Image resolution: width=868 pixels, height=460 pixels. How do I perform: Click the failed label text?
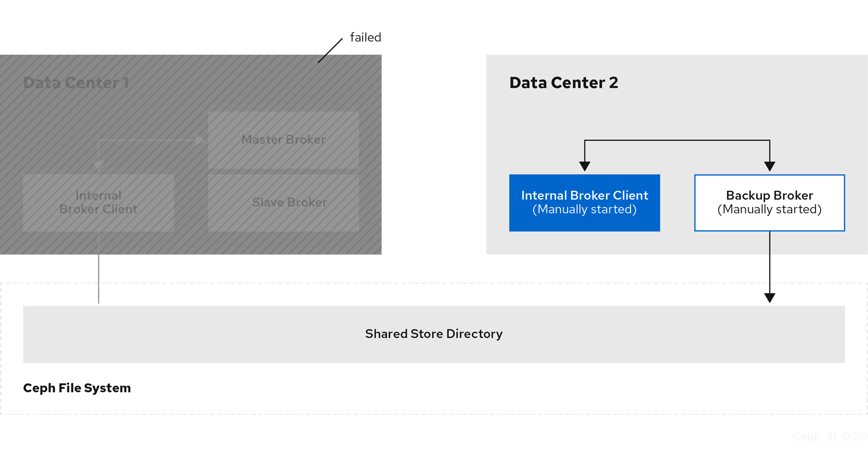(x=365, y=38)
